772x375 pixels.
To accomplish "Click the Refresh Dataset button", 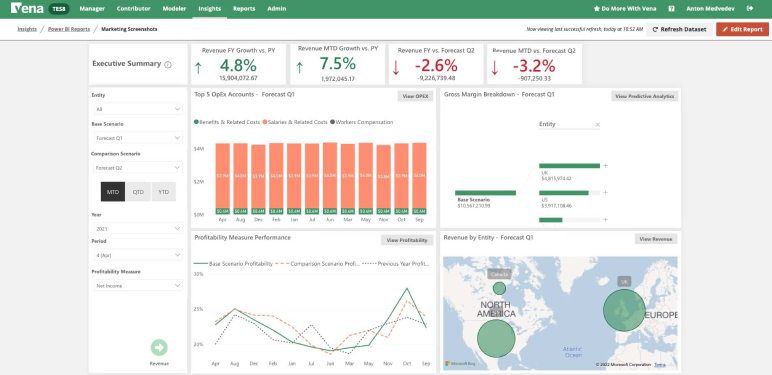I will 679,30.
